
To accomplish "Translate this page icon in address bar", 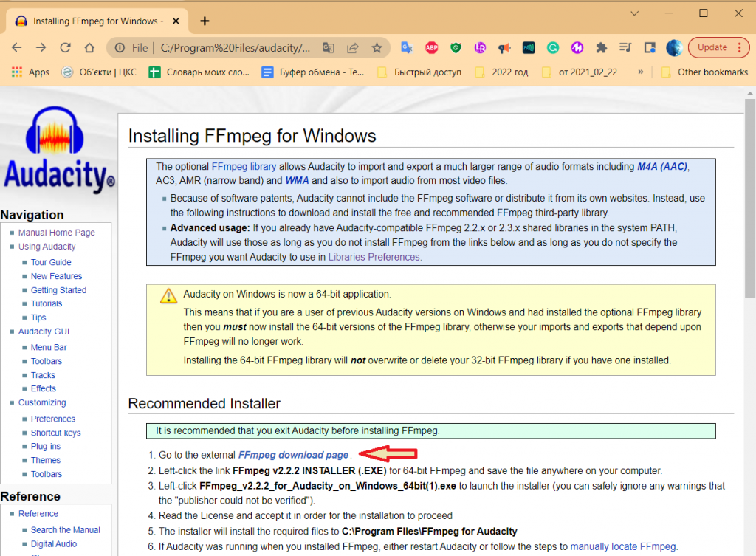I will [329, 48].
